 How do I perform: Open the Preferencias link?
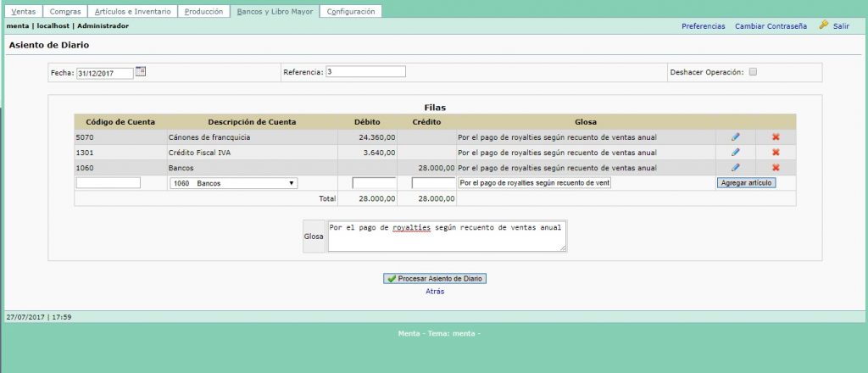click(x=703, y=26)
